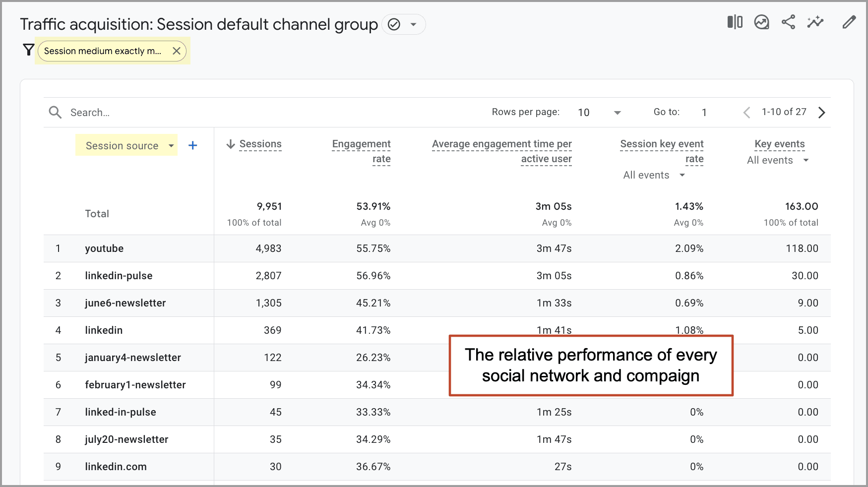
Task: Click the Go to page number field
Action: 704,113
